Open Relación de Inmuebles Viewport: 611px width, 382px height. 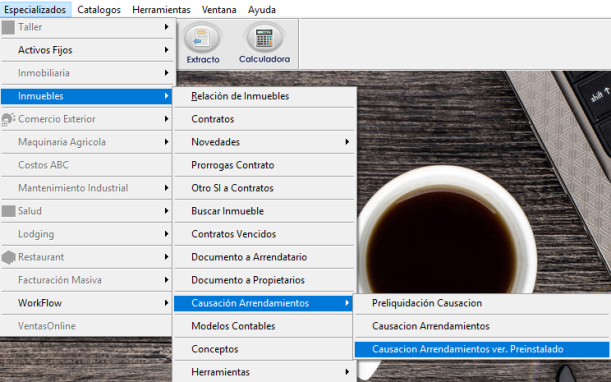[264, 96]
